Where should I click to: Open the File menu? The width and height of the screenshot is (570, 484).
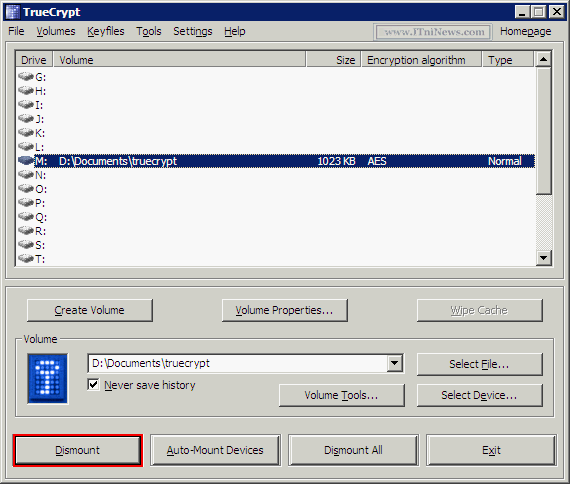click(16, 31)
